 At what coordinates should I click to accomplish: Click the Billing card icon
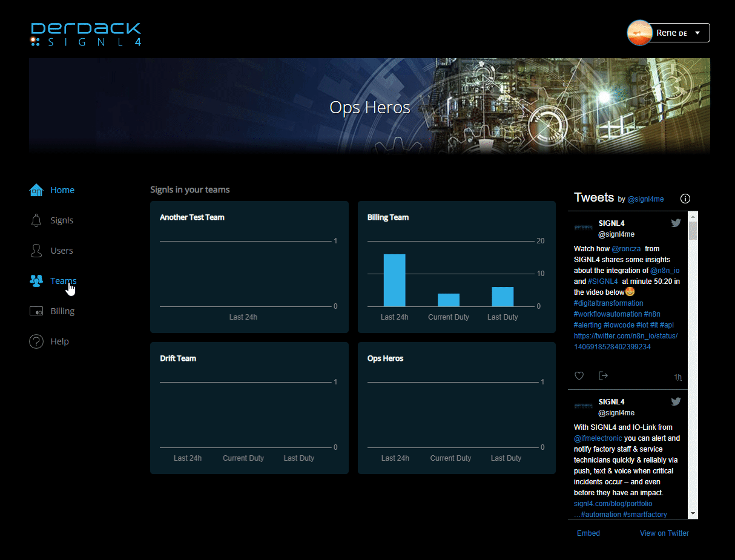(x=36, y=311)
